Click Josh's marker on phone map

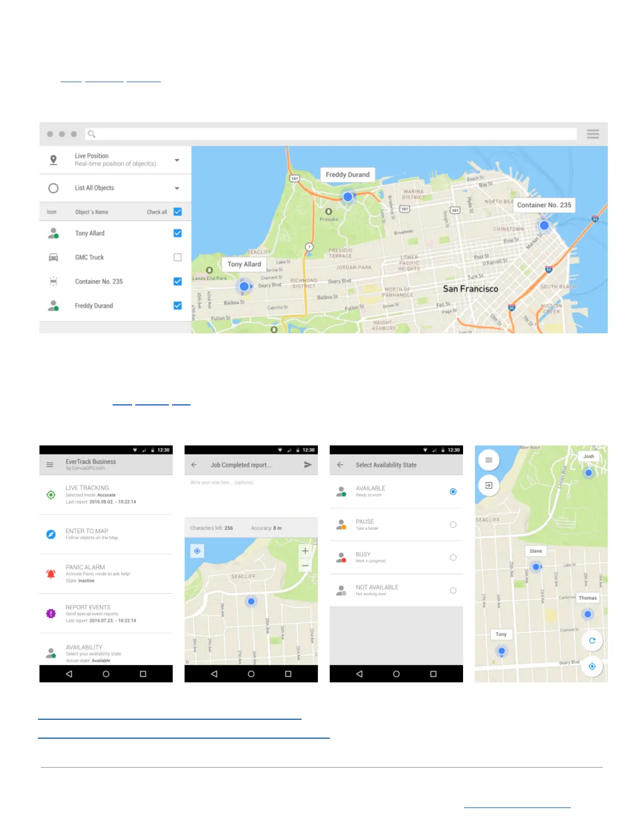(x=589, y=473)
